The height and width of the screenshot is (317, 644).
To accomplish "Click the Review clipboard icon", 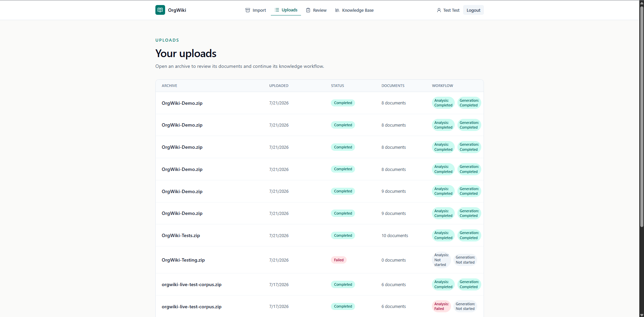I will [308, 10].
